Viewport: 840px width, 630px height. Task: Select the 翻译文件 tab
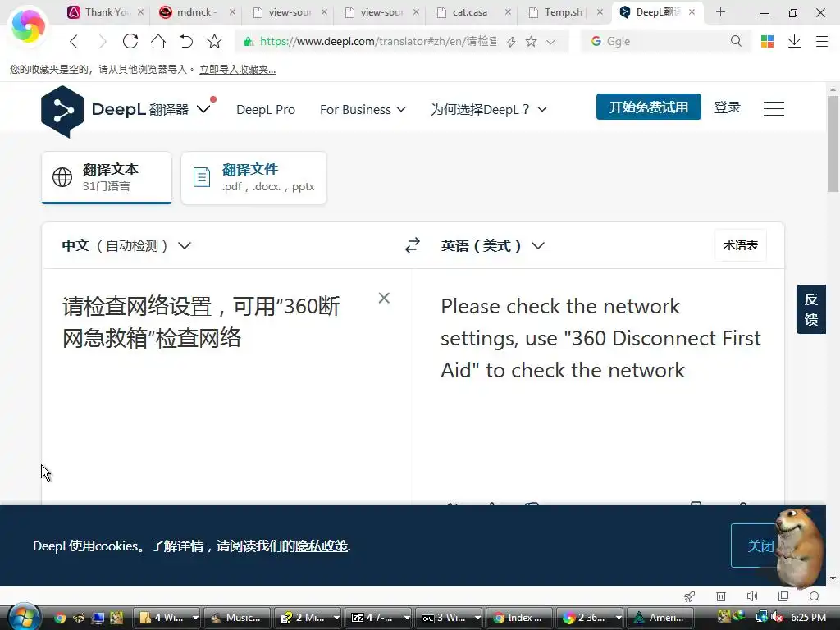coord(254,177)
